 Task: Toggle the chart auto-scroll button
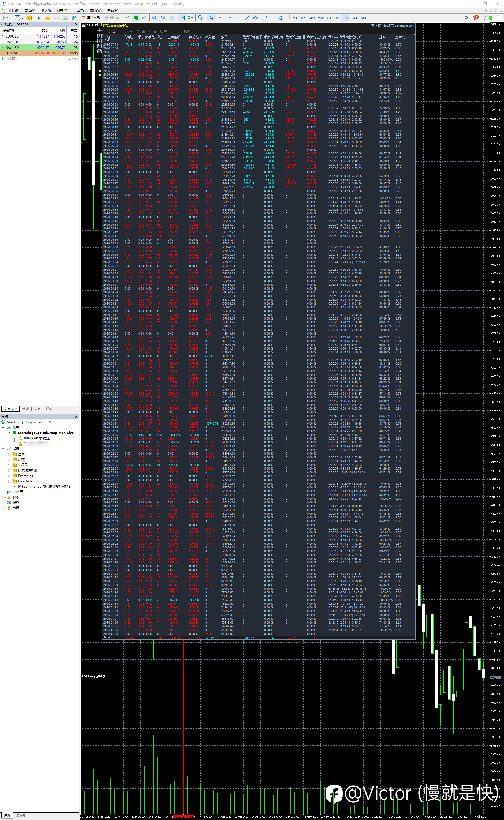(182, 18)
